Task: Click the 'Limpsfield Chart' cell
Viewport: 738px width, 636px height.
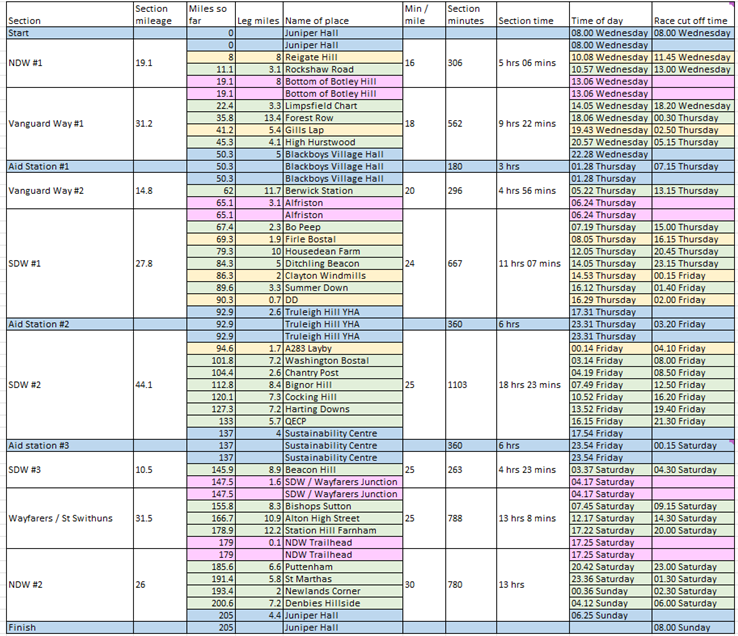Action: click(343, 106)
